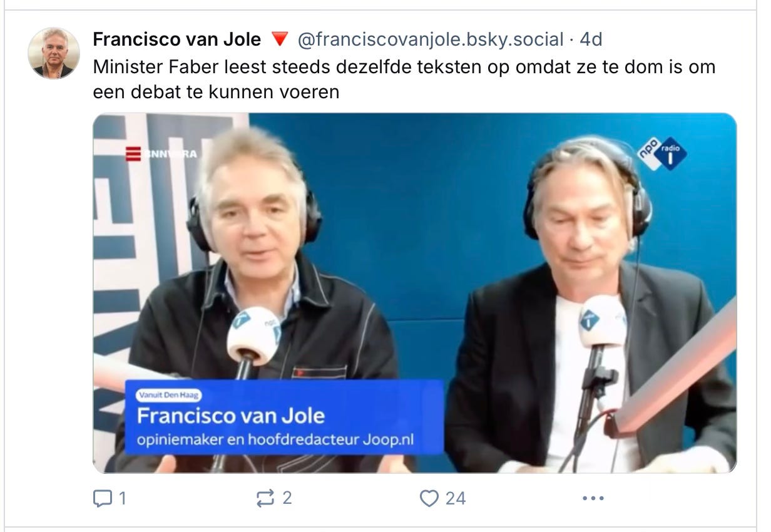This screenshot has width=771, height=532.
Task: Click the repost count showing 2
Action: pyautogui.click(x=287, y=498)
